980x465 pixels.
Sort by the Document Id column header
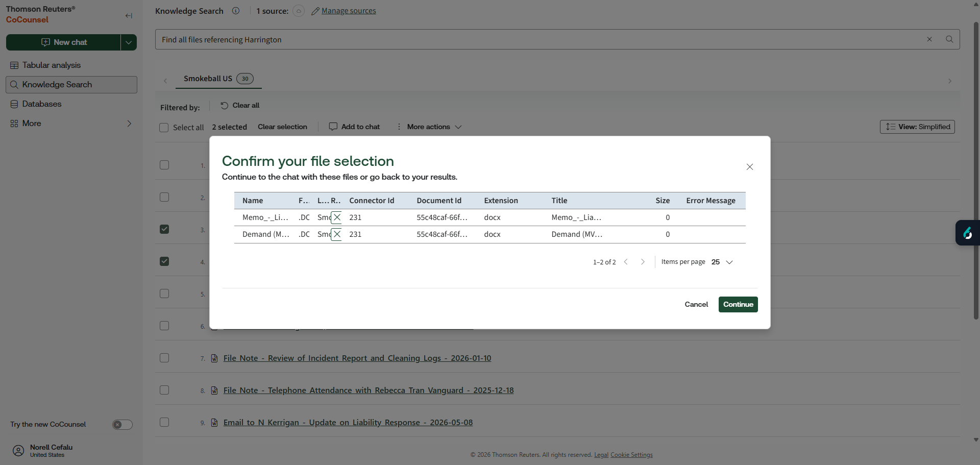point(439,201)
